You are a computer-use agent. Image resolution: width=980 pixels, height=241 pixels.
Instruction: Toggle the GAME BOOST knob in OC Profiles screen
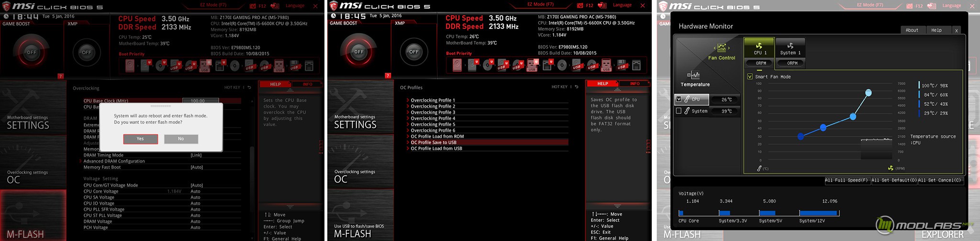point(359,52)
